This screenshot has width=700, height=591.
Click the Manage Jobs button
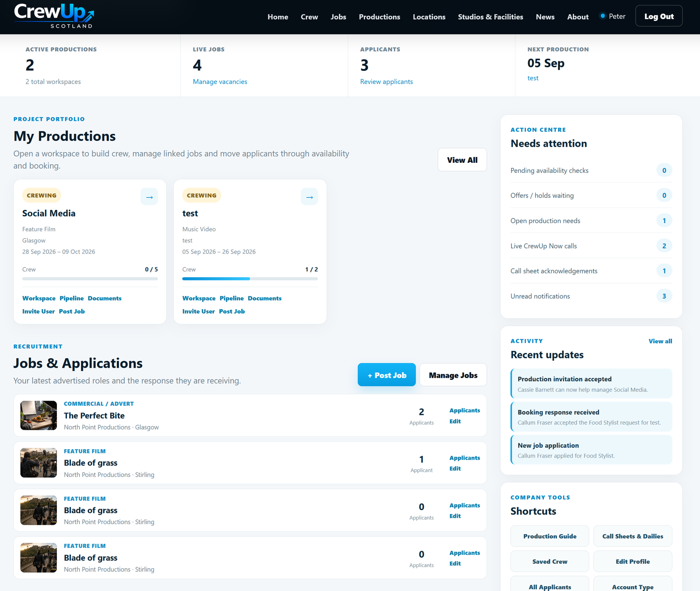[x=453, y=375]
